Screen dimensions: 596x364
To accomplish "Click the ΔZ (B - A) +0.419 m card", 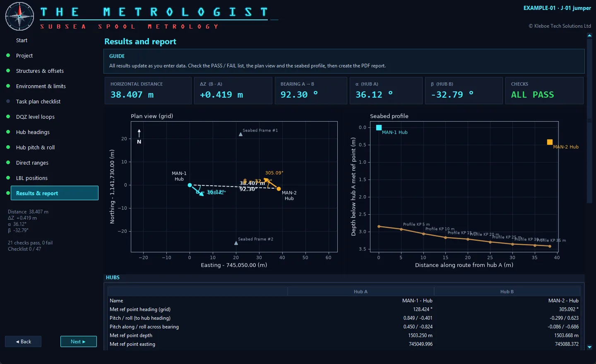I will coord(233,90).
